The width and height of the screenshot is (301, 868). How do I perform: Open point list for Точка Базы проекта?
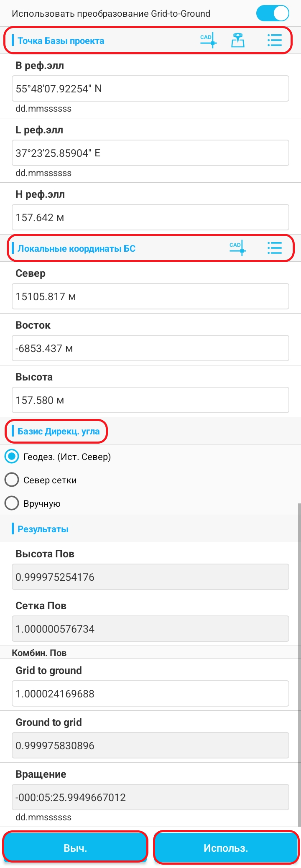[x=274, y=40]
